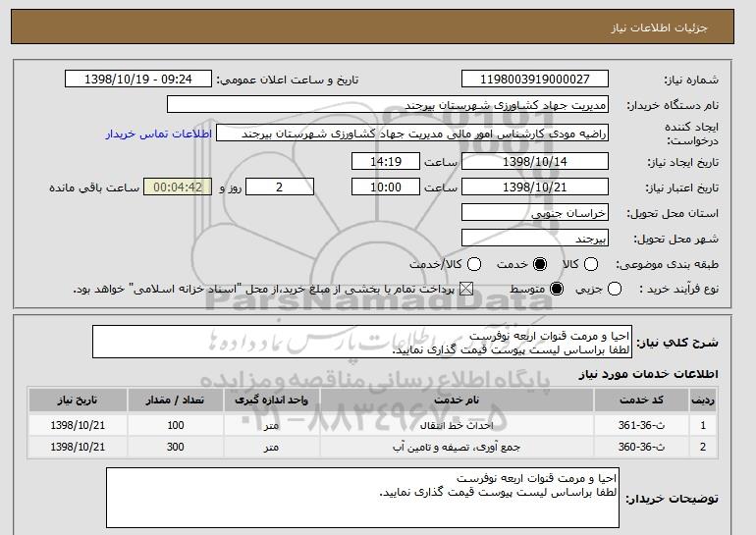Click the public announcement date field
756x535 pixels.
point(138,80)
